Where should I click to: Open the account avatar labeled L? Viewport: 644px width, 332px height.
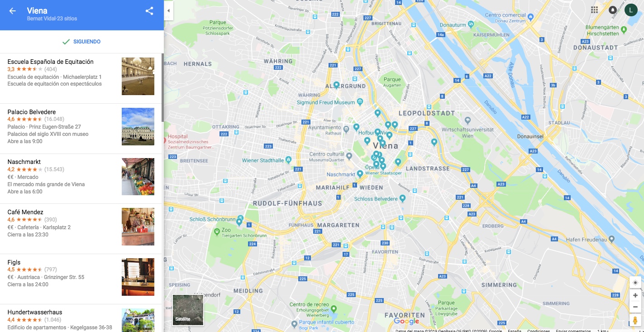631,10
